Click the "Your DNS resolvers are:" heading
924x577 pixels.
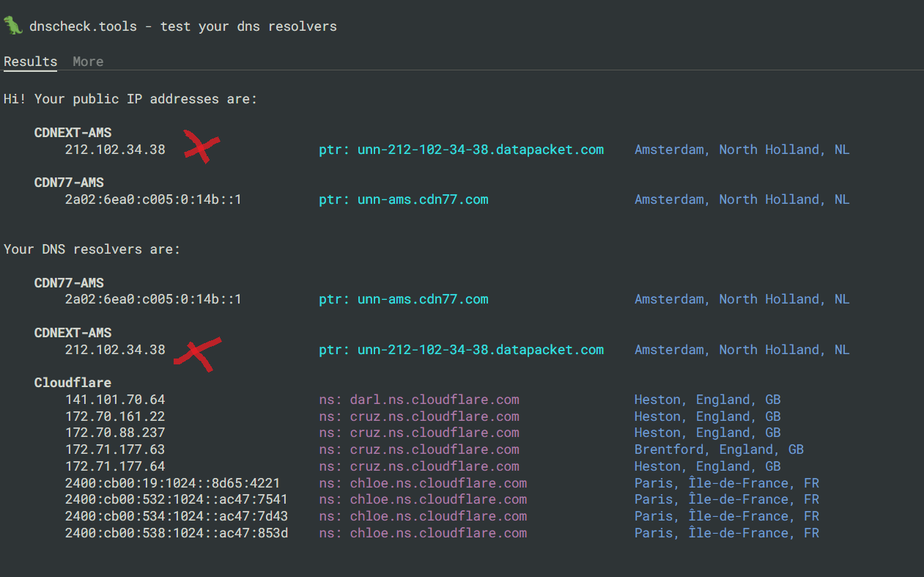point(92,249)
